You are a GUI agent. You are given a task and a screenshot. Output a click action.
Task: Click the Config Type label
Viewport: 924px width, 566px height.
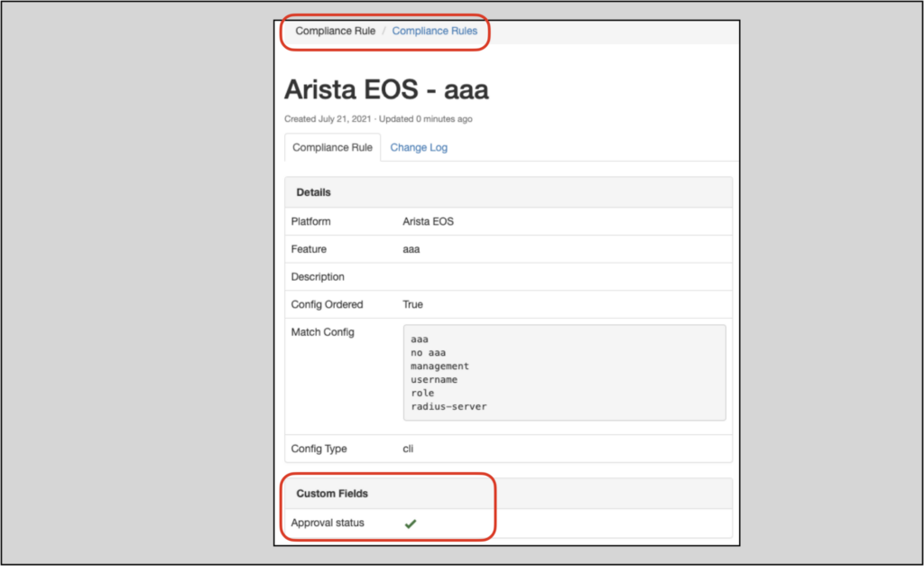pyautogui.click(x=319, y=449)
